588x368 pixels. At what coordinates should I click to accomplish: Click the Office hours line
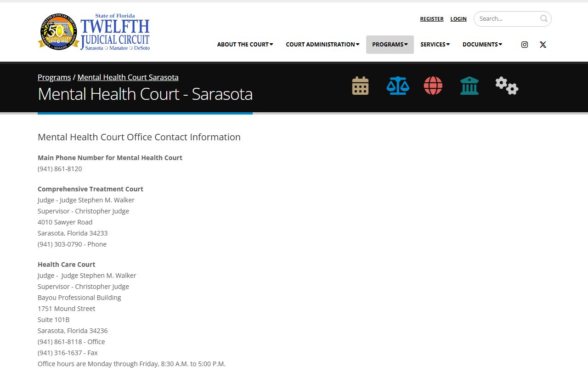pos(132,364)
